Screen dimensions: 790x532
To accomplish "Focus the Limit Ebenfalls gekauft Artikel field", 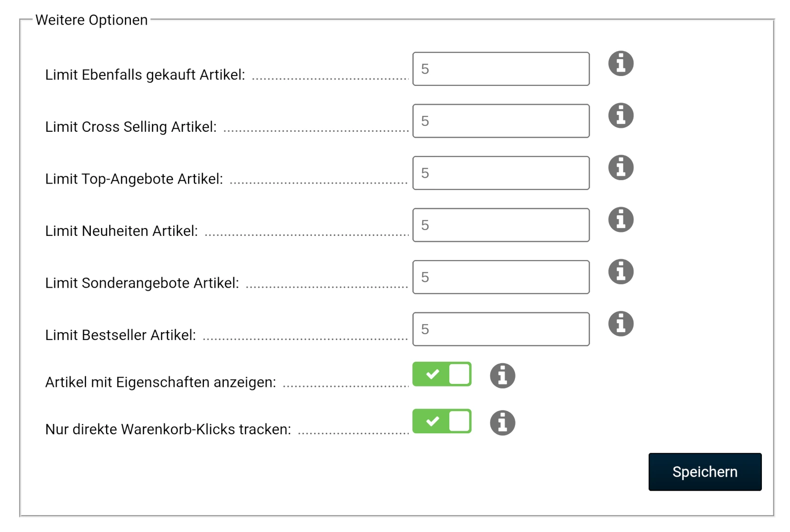I will pos(501,69).
